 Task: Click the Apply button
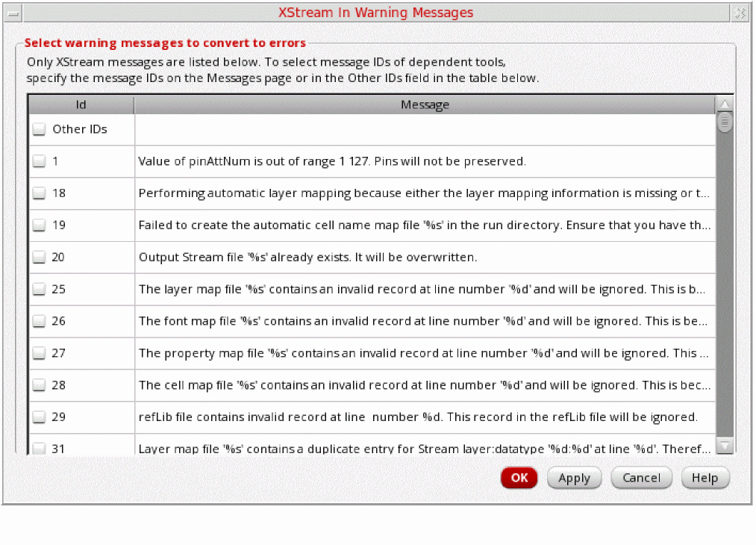click(574, 478)
